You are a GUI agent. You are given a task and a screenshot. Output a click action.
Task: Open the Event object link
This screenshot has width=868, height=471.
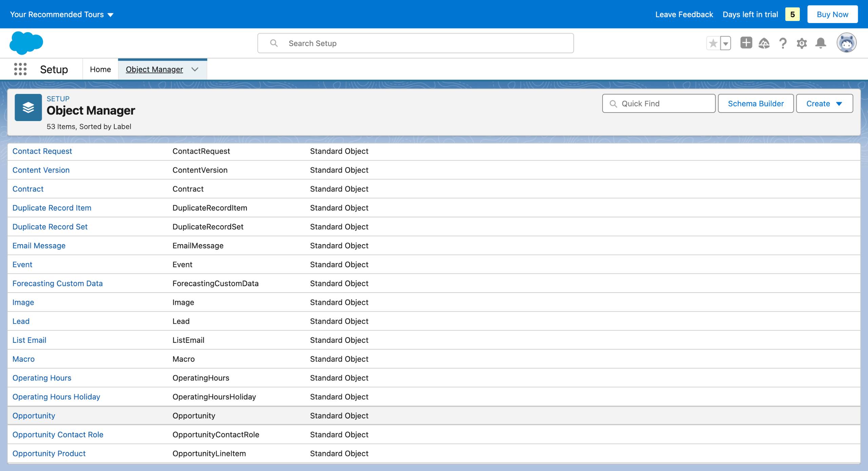click(x=22, y=265)
